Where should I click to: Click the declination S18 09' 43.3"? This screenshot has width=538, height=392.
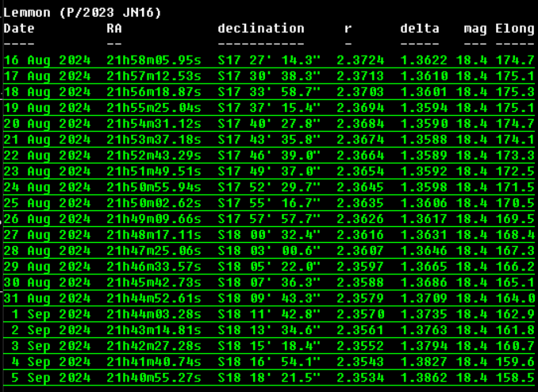point(269,298)
